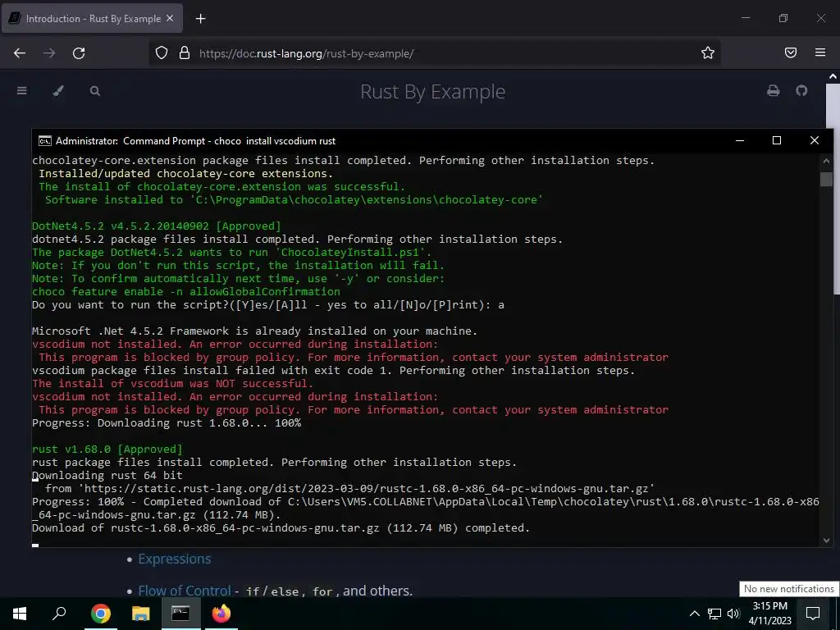Bookmark this page with the star icon

[x=708, y=53]
